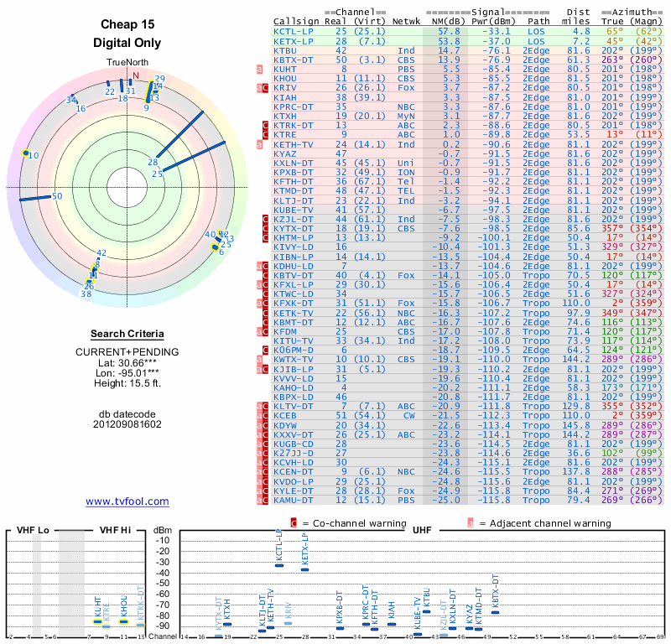Click KBTX-DT callsign in the table
The height and width of the screenshot is (644, 671).
coord(293,60)
